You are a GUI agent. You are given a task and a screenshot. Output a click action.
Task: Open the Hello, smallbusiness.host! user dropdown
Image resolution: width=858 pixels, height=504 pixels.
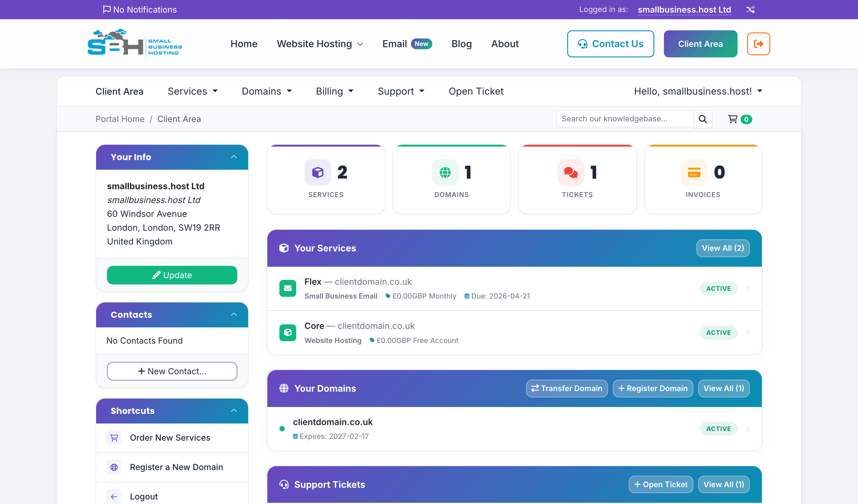(698, 91)
